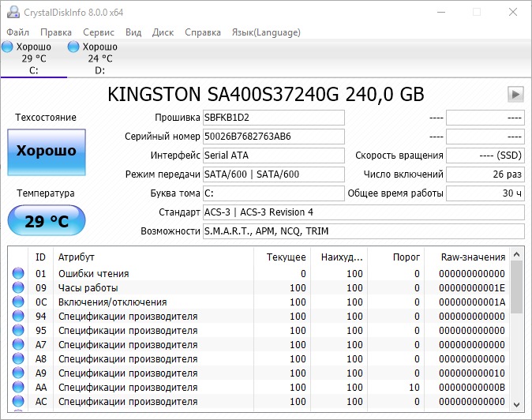
Task: Click the scrollbar down arrow in attribute list
Action: click(517, 403)
